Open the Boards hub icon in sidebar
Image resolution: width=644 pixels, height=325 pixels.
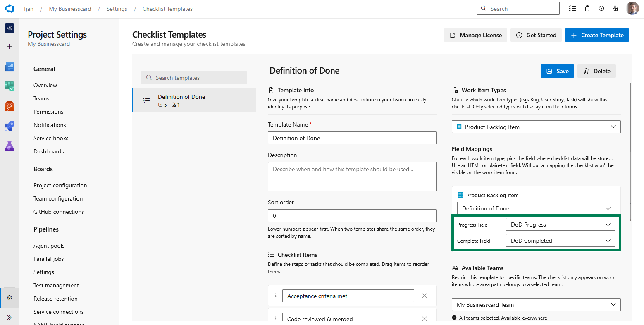click(x=9, y=86)
